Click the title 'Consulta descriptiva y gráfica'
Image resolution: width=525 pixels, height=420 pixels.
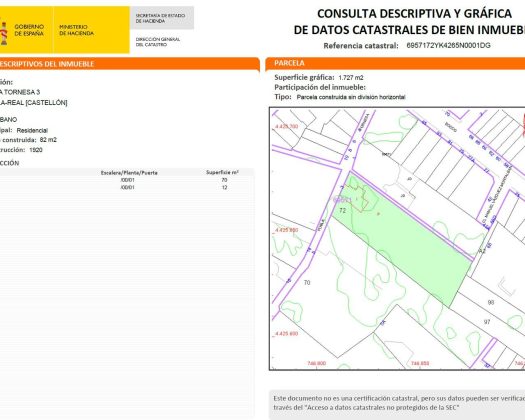pyautogui.click(x=414, y=14)
